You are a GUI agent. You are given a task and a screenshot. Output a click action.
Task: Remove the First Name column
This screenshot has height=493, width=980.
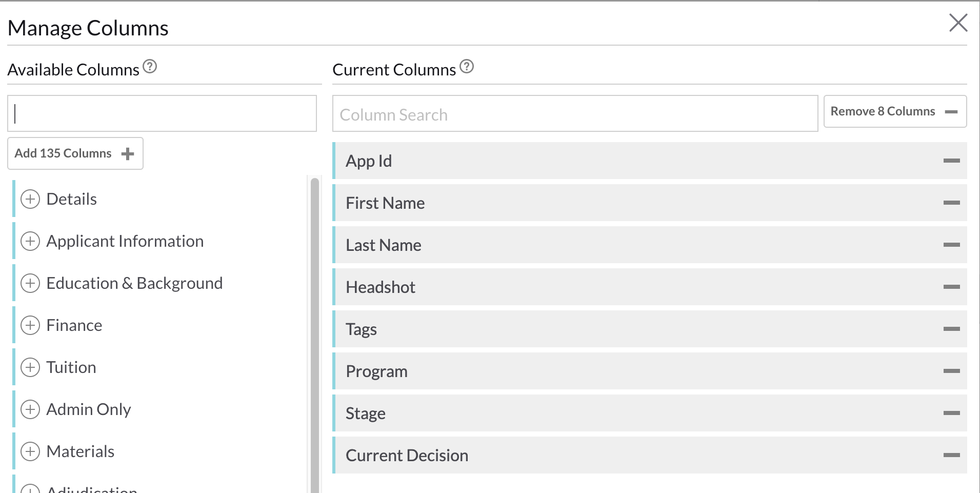(x=952, y=203)
